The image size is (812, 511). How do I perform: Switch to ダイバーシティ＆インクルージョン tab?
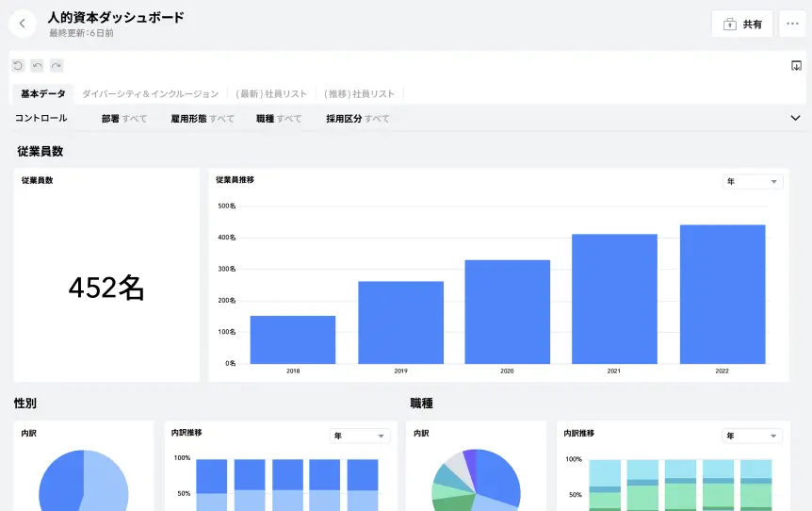click(150, 93)
